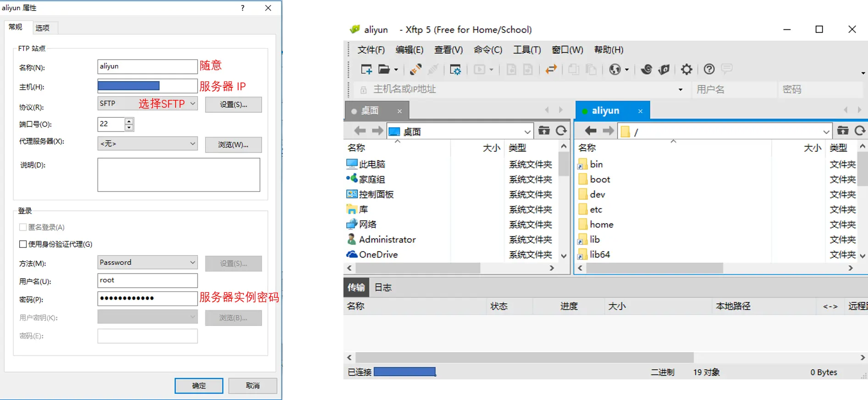Click the 确定 button in aliyun 属性
The width and height of the screenshot is (868, 400).
pyautogui.click(x=199, y=386)
